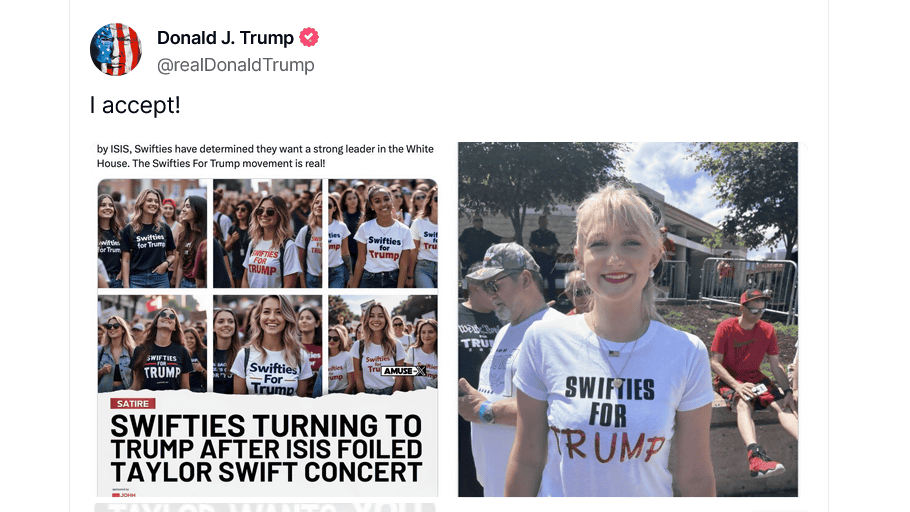Viewport: 910px width, 512px height.
Task: Click the ISIS caption text above collage
Action: tap(265, 156)
